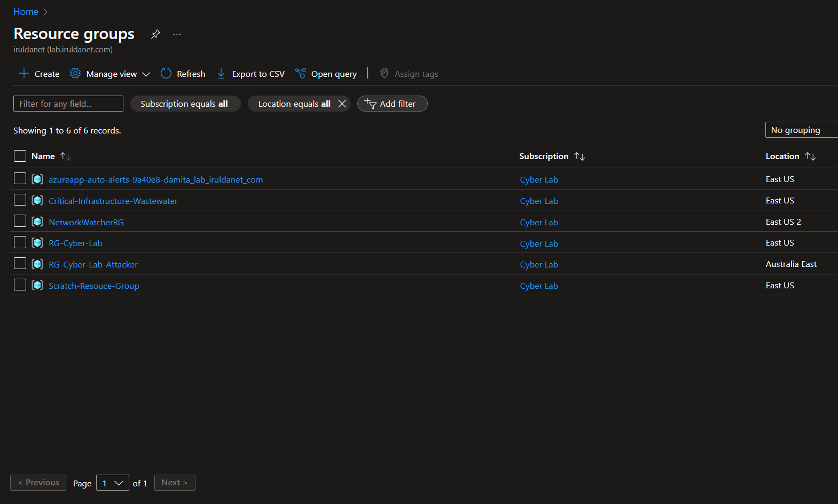The image size is (838, 504).
Task: Click Export to CSV label
Action: 259,74
